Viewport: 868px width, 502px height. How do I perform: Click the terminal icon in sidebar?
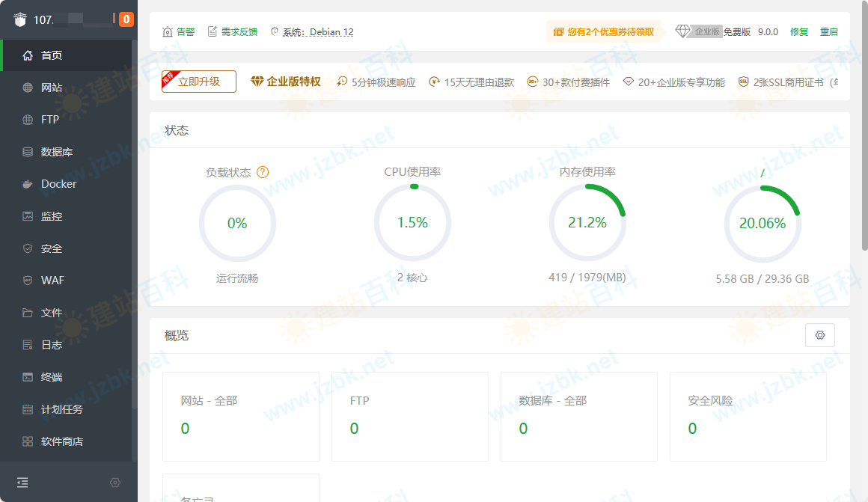pos(28,377)
